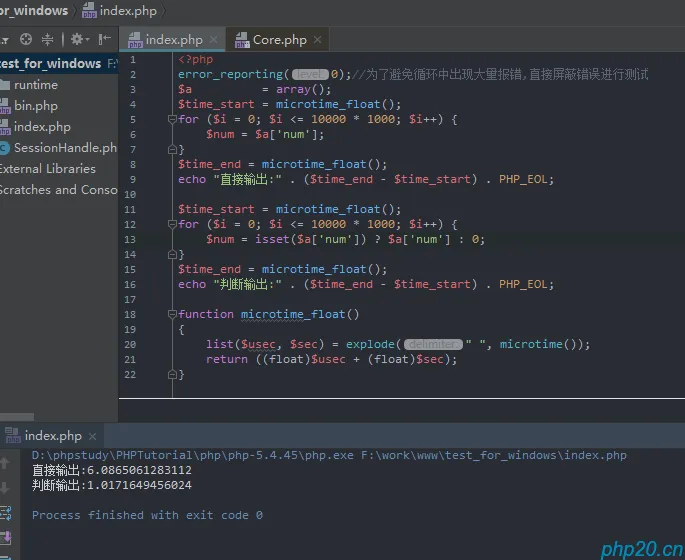Click the return keyword on line 21
Image resolution: width=685 pixels, height=560 pixels.
227,359
